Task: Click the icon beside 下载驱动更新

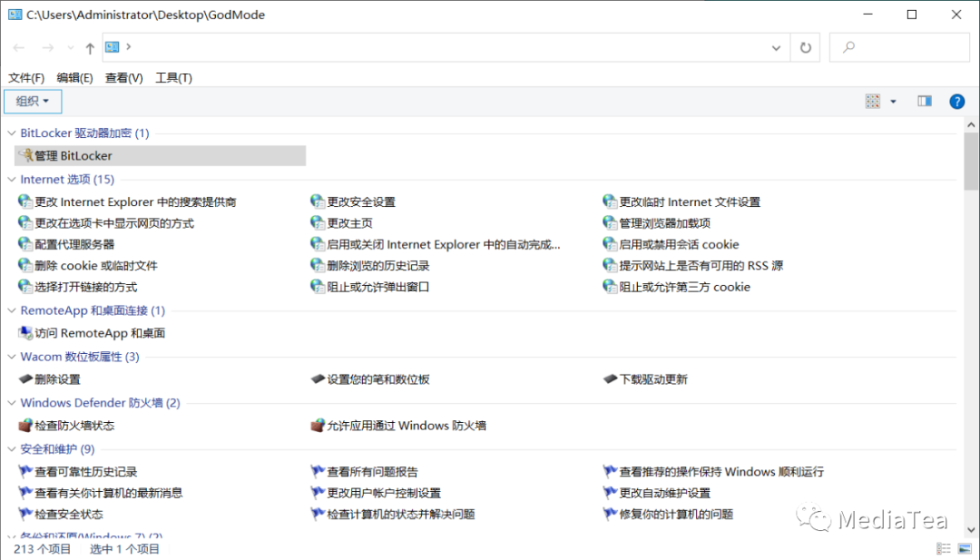Action: (610, 378)
